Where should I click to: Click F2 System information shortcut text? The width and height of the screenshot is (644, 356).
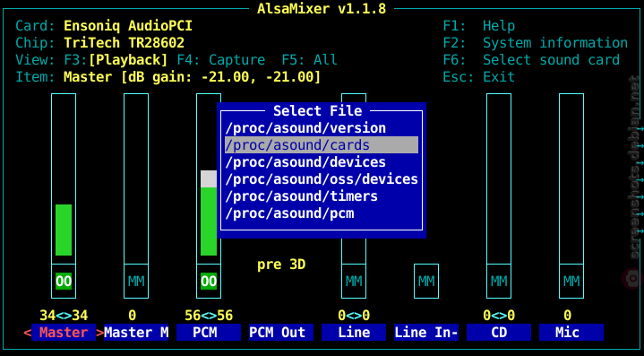point(535,43)
